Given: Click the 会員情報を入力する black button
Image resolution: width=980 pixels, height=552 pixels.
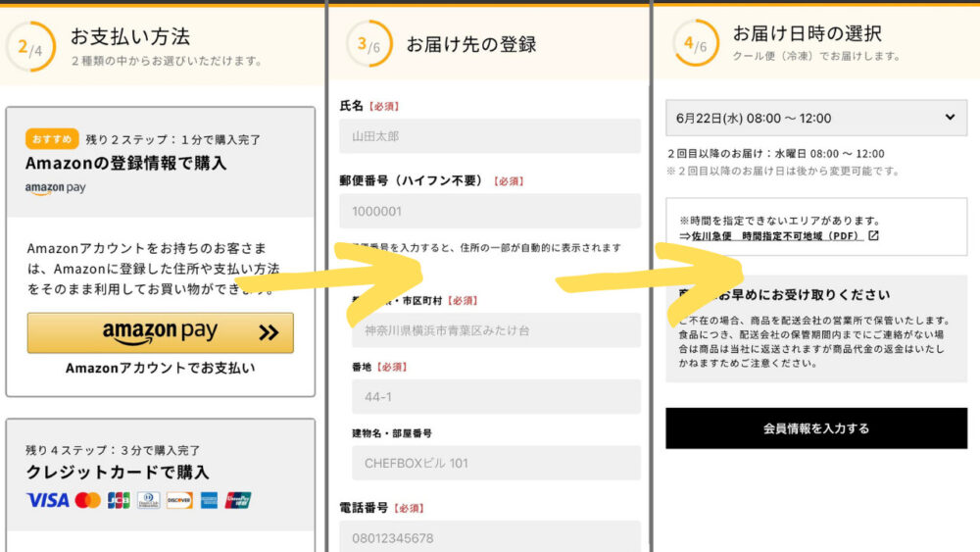Looking at the screenshot, I should [x=816, y=428].
